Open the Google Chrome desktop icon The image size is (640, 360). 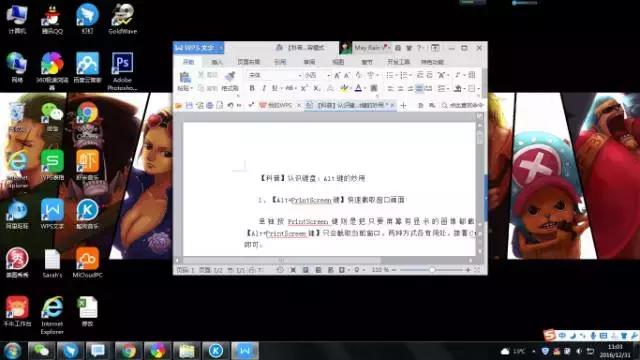[x=87, y=120]
